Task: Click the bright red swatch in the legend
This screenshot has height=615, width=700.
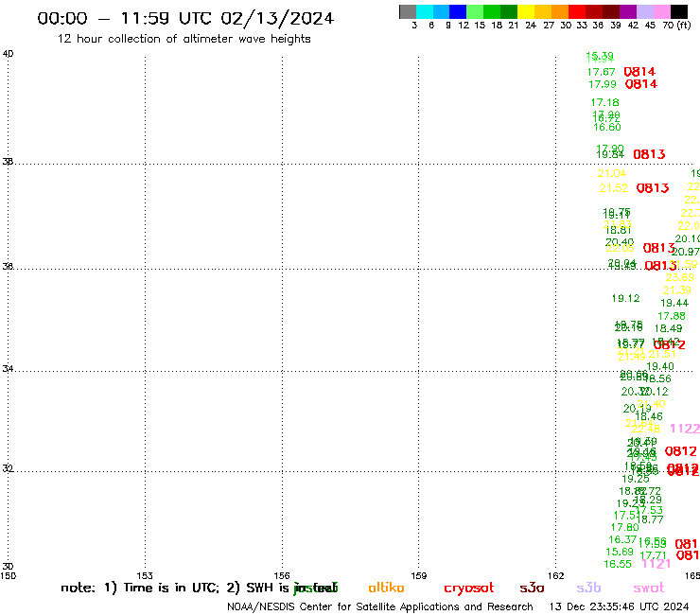Action: (x=577, y=11)
